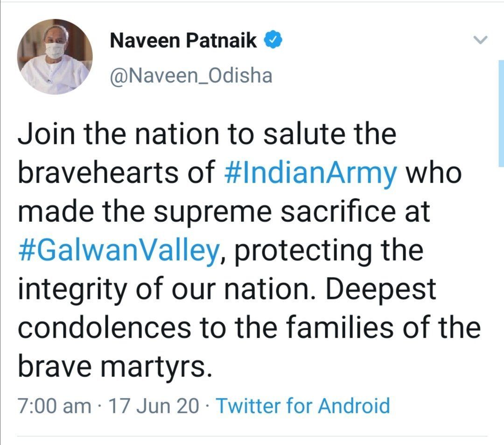Open the Naveen Patnaik display name
Viewport: 504px width, 445px height.
coord(183,41)
